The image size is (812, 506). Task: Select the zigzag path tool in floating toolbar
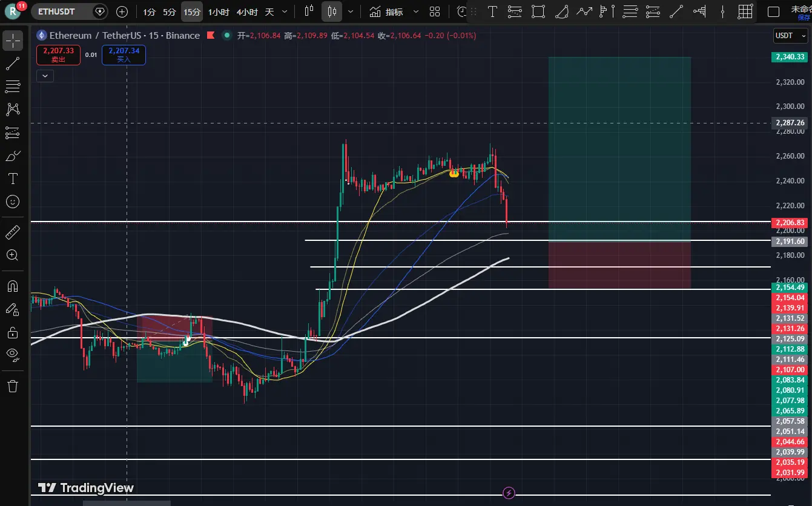[x=584, y=11]
